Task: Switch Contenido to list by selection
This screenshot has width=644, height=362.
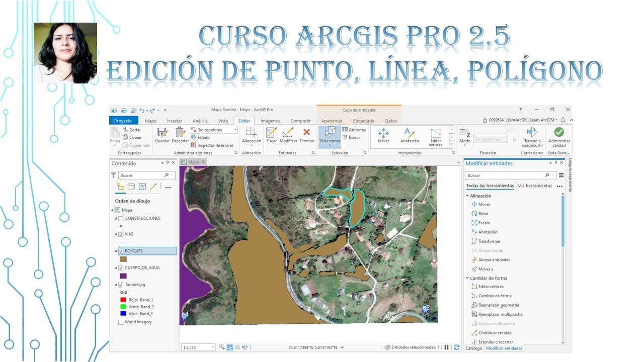Action: [x=142, y=187]
